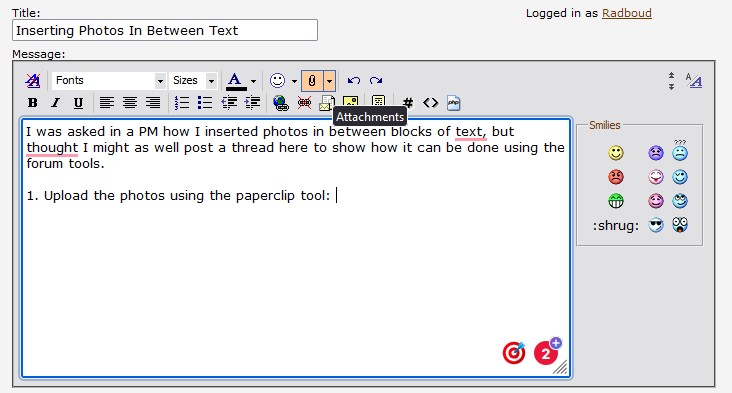The width and height of the screenshot is (732, 393).
Task: Align text right
Action: coord(153,103)
